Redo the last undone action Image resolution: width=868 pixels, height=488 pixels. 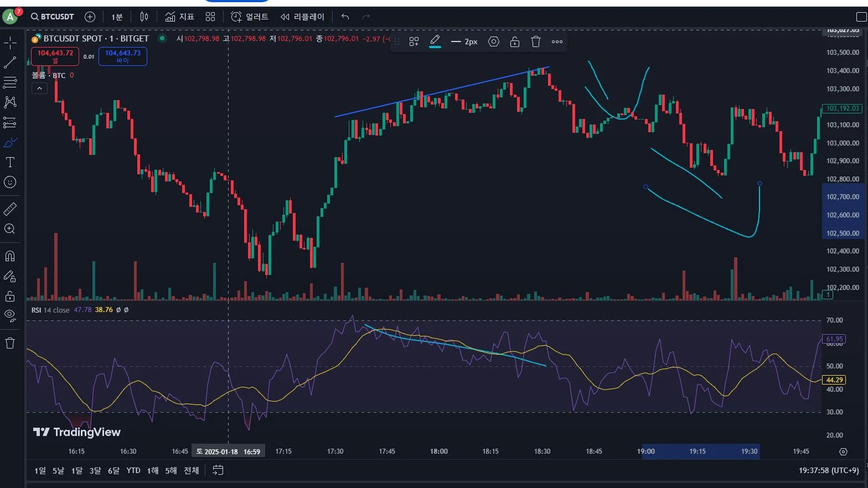pos(366,17)
